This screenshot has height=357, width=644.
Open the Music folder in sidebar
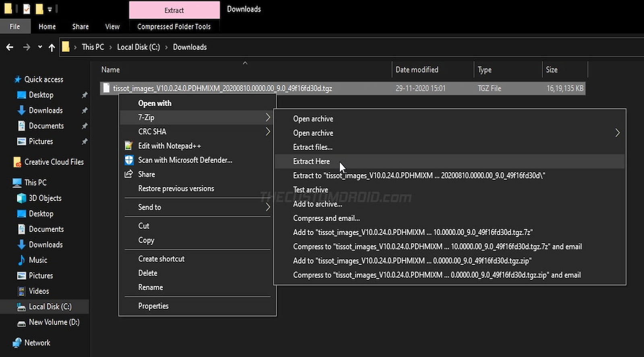tap(38, 260)
